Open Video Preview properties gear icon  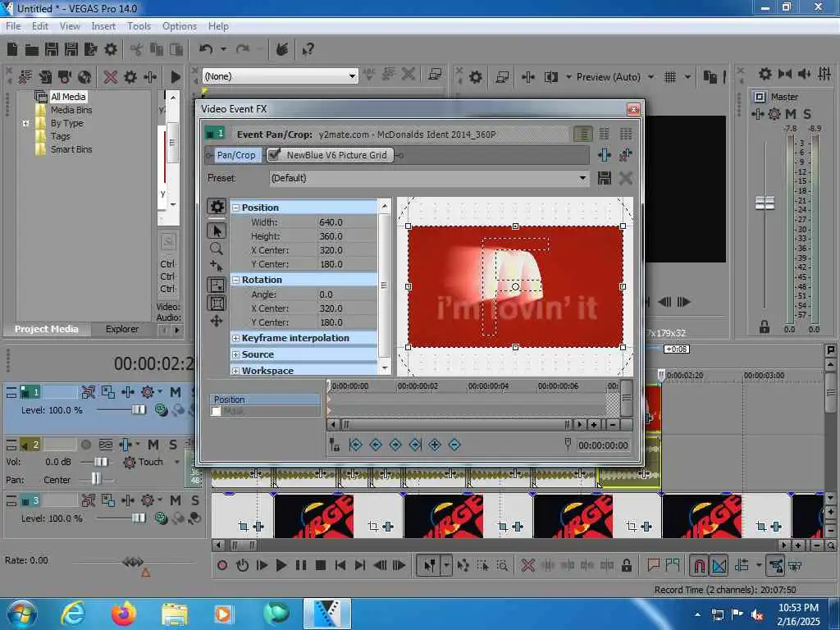point(475,77)
